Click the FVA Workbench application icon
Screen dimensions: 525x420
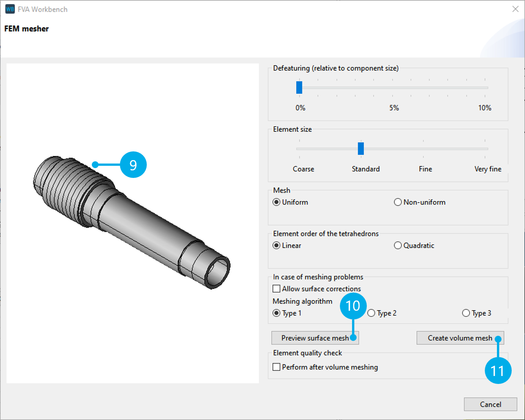[x=9, y=9]
